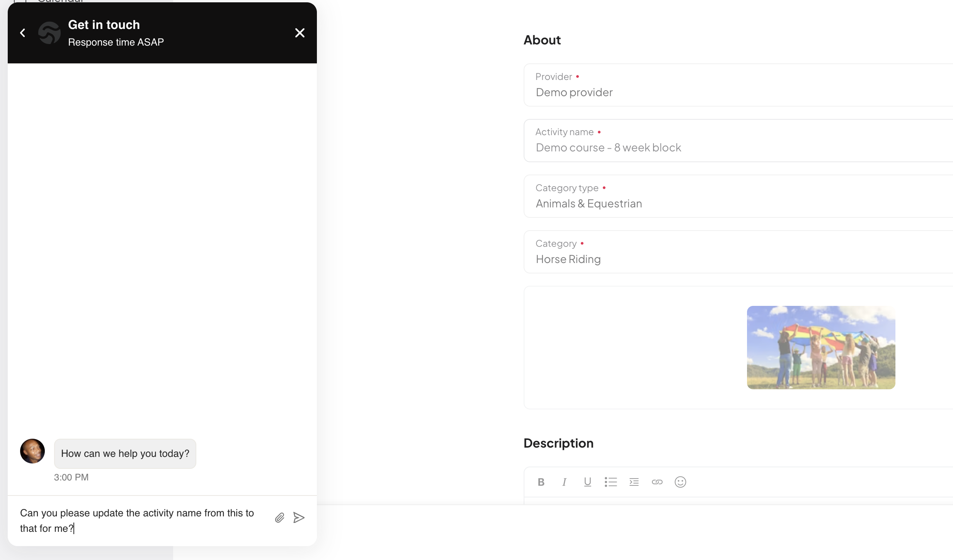Close the Get in touch chat
The image size is (953, 560).
tap(300, 33)
